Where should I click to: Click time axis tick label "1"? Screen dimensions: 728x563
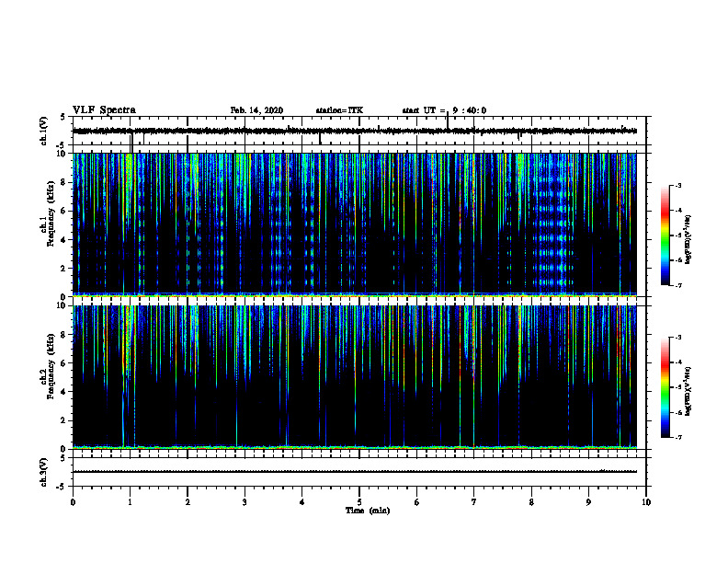coord(130,502)
